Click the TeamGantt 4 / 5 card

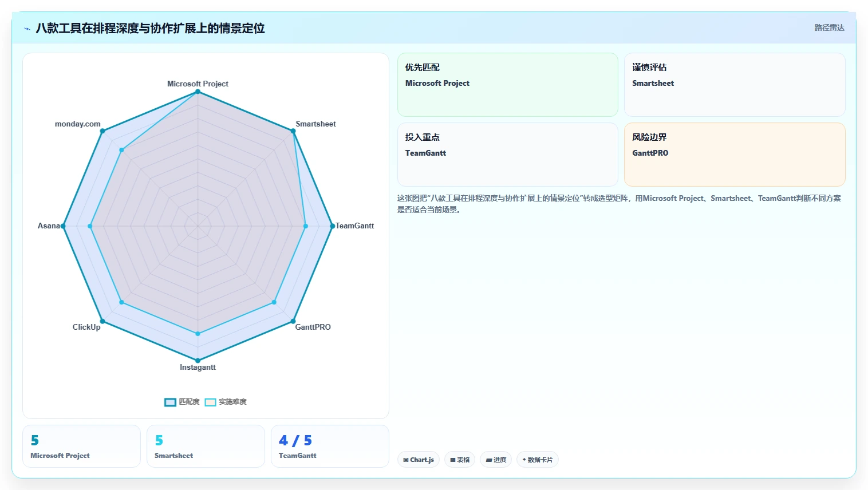coord(330,446)
